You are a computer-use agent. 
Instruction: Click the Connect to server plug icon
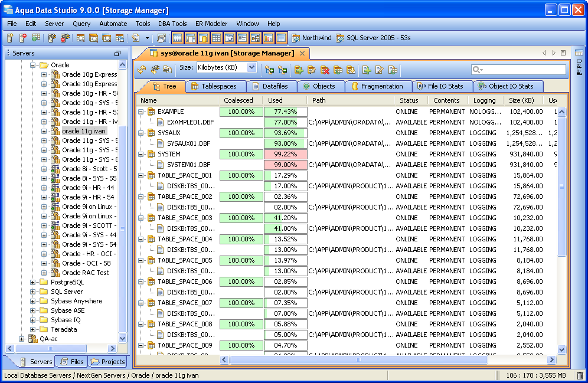tap(52, 38)
